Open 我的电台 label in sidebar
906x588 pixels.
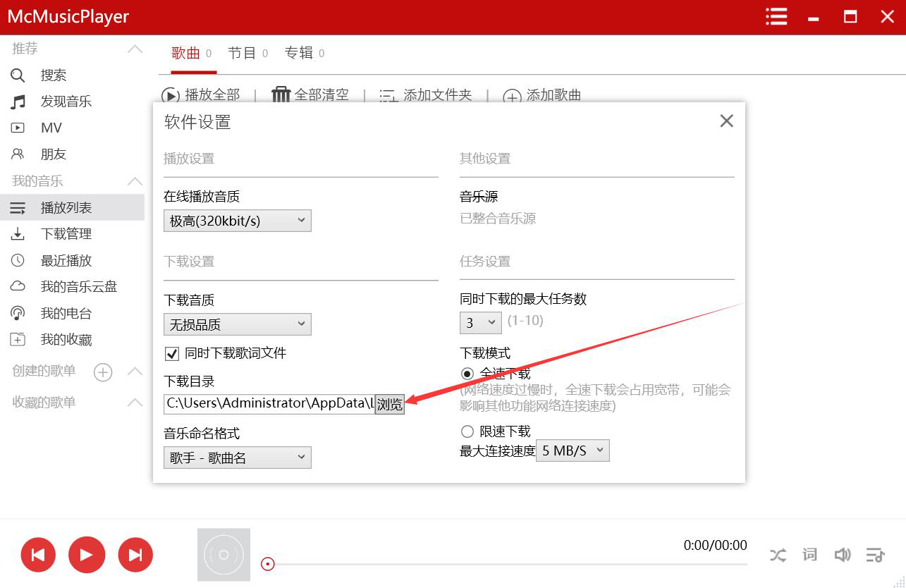pos(66,314)
